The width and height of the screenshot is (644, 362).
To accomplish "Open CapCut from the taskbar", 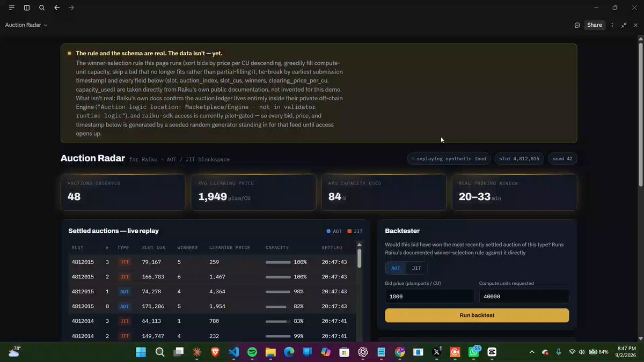I will (492, 352).
